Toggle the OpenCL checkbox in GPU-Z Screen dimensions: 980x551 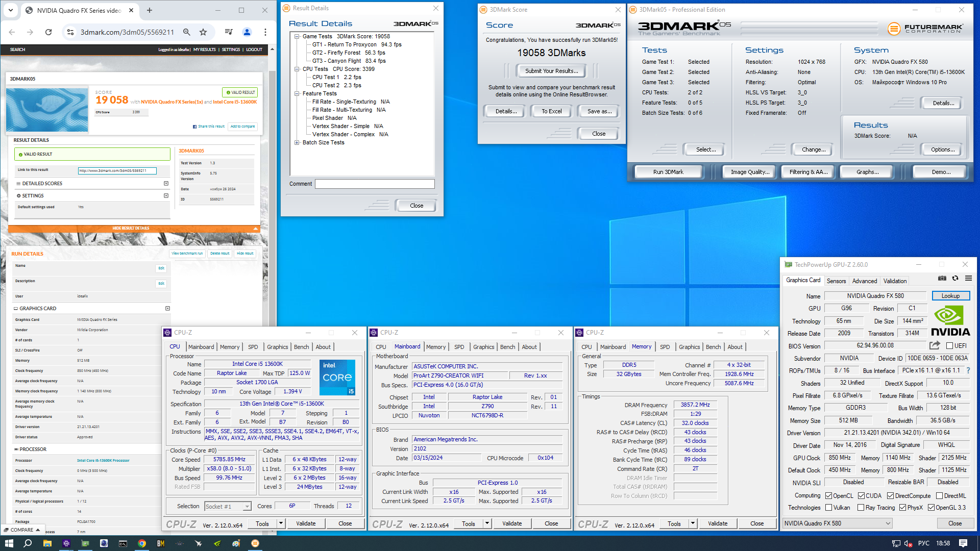(828, 495)
